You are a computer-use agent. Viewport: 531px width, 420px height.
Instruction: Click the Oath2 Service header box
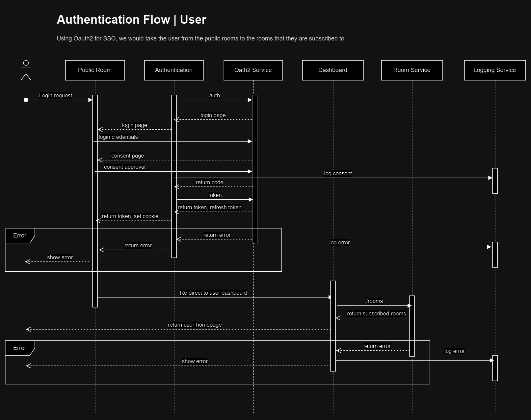point(253,70)
